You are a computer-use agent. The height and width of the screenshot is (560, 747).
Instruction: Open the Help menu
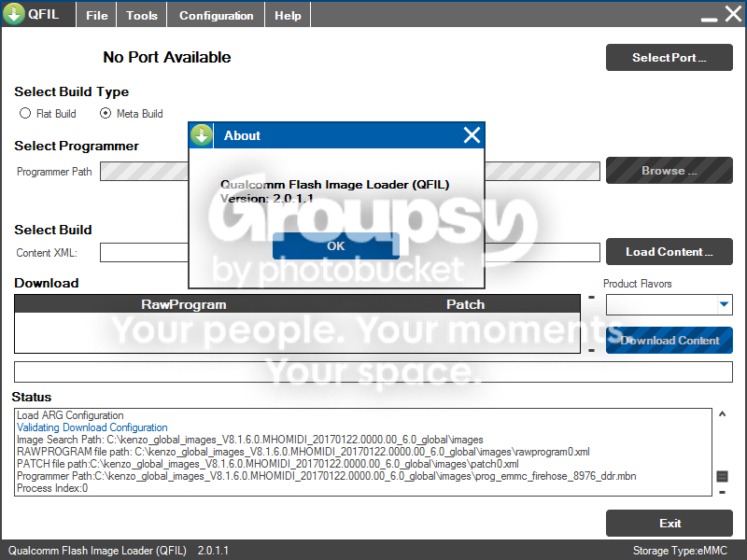point(288,15)
